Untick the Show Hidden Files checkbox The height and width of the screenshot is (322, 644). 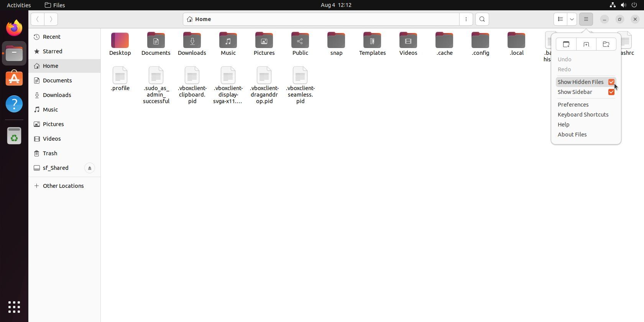611,82
